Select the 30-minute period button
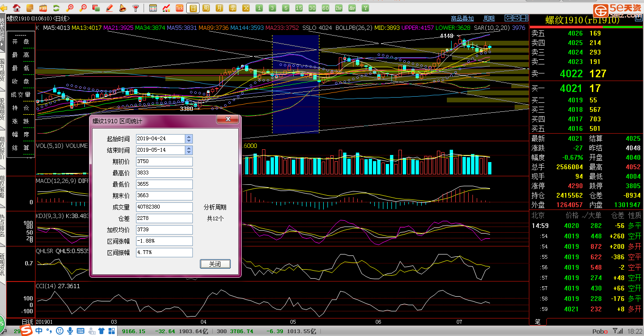The height and width of the screenshot is (336, 644). pos(312,8)
